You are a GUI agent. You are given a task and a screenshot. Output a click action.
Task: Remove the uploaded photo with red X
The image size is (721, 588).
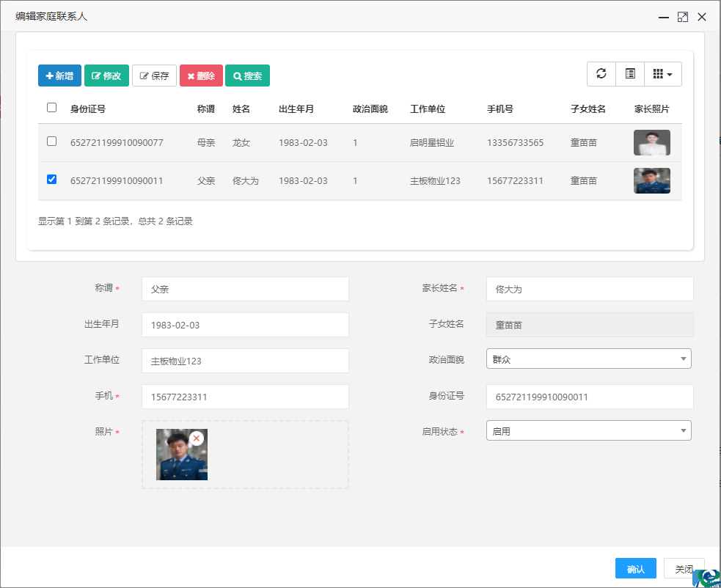click(x=197, y=438)
